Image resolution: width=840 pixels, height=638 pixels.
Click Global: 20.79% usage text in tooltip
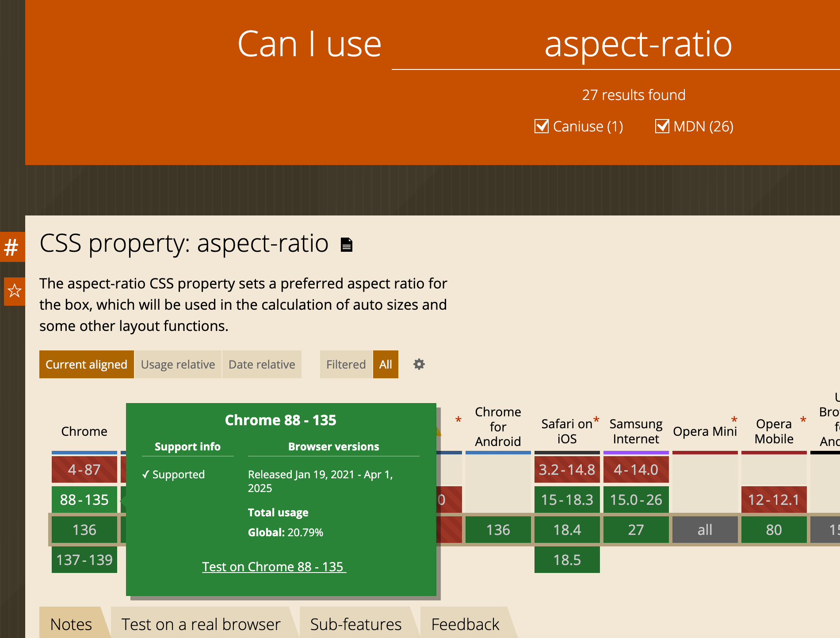coord(286,532)
